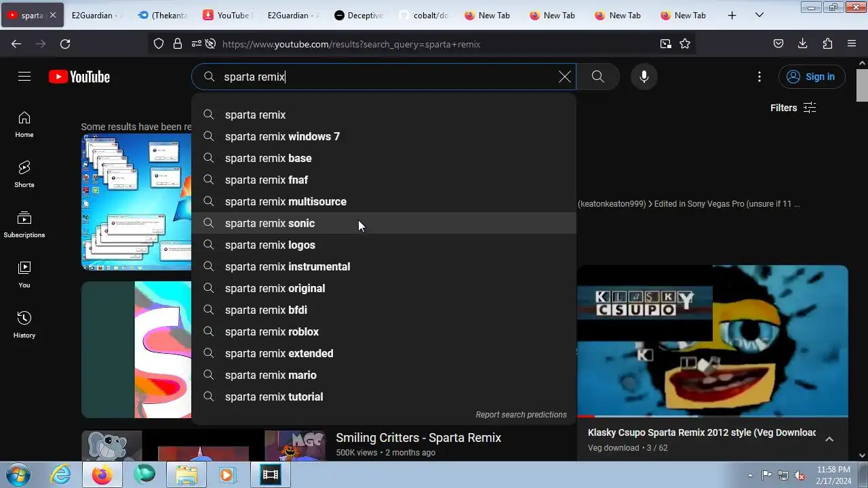Screen dimensions: 868x488
Task: Open Smiling Critters - Sparta Remix video
Action: click(x=418, y=437)
